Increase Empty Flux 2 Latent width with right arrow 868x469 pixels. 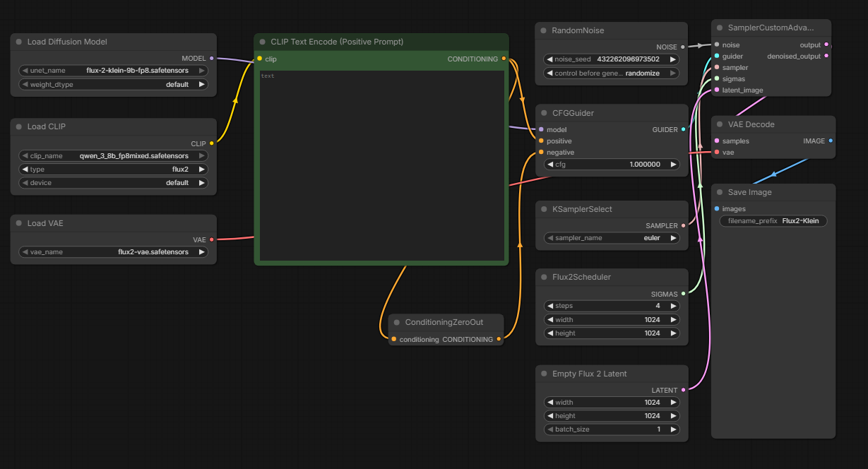pos(673,403)
